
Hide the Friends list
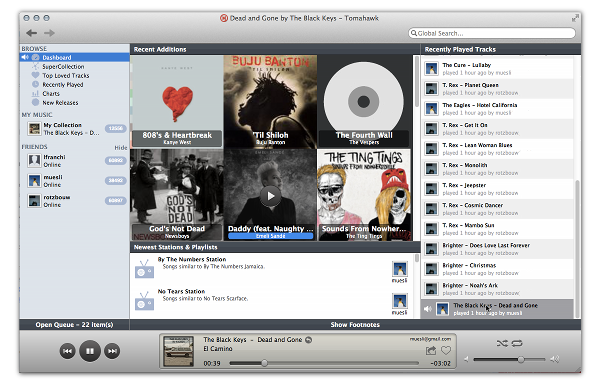[121, 147]
